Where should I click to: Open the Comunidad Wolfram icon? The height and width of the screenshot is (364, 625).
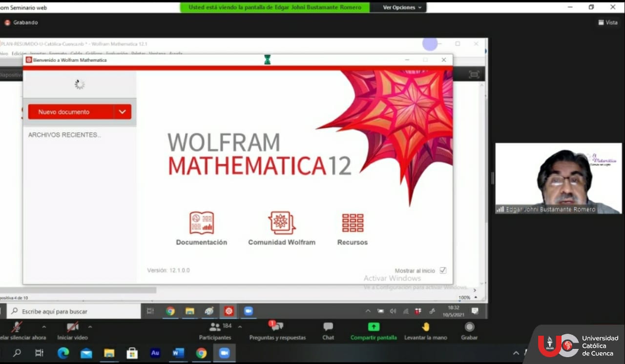coord(282,223)
